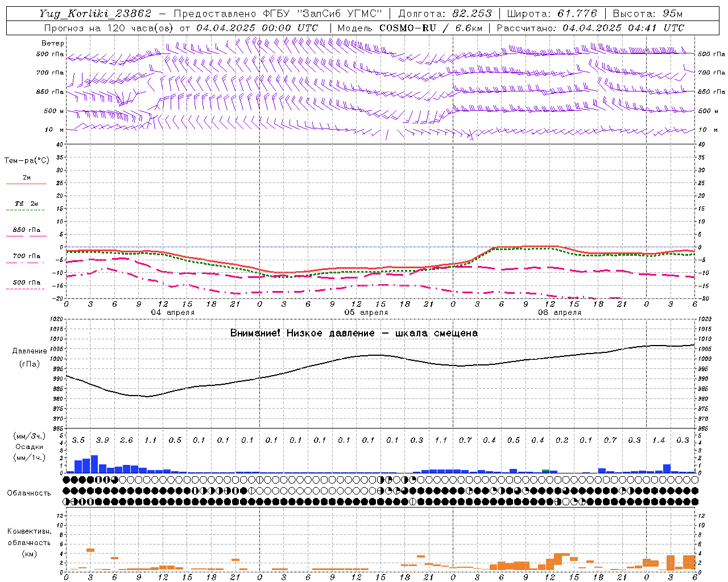Viewport: 728px width, 582px height.
Task: Click the '500 м' wind level on left axis
Action: (53, 111)
